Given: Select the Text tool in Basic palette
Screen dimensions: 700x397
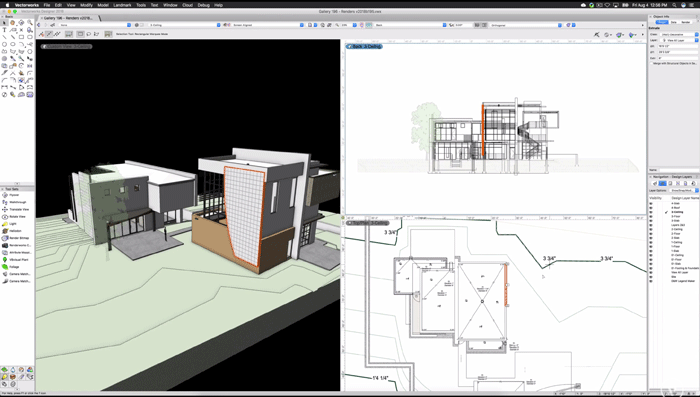Looking at the screenshot, I should click(x=4, y=29).
